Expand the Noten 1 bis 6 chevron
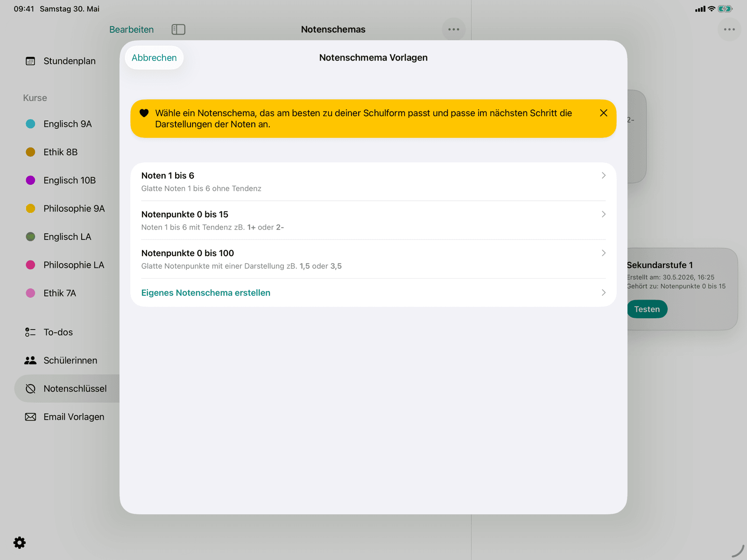This screenshot has width=747, height=560. pyautogui.click(x=604, y=175)
